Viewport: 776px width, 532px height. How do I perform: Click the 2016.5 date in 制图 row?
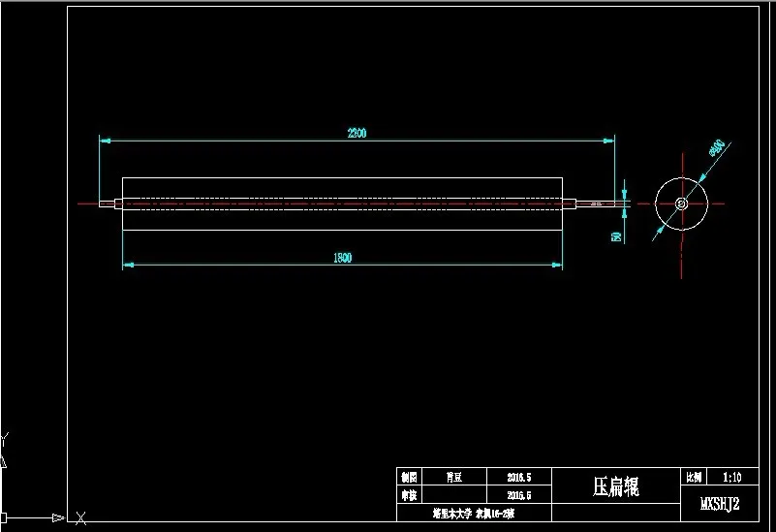pos(518,477)
